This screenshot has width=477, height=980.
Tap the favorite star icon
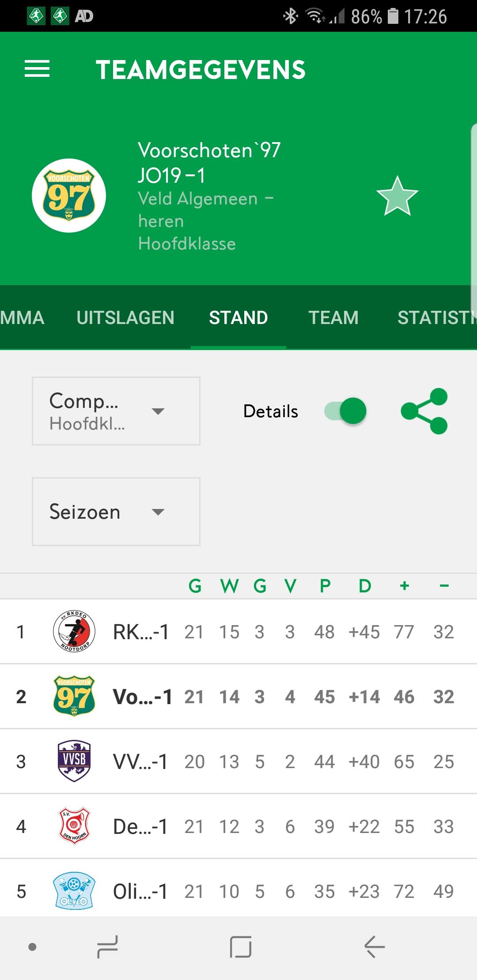point(397,196)
